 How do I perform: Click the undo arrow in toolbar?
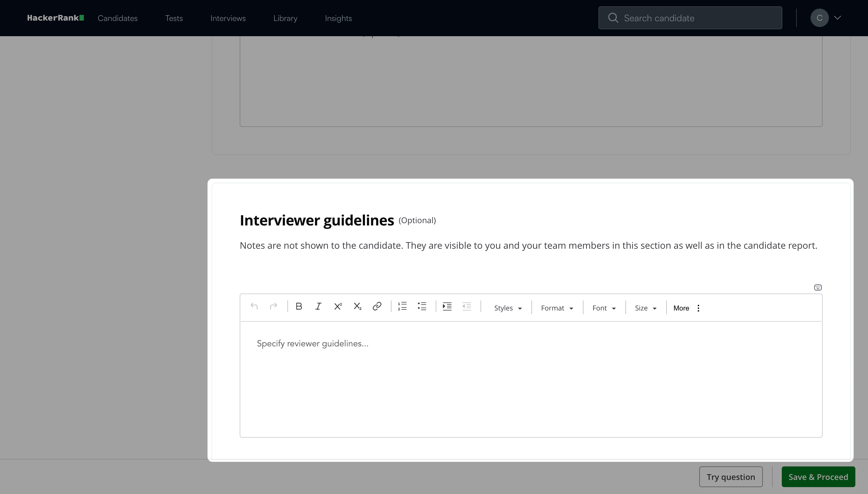pos(254,306)
